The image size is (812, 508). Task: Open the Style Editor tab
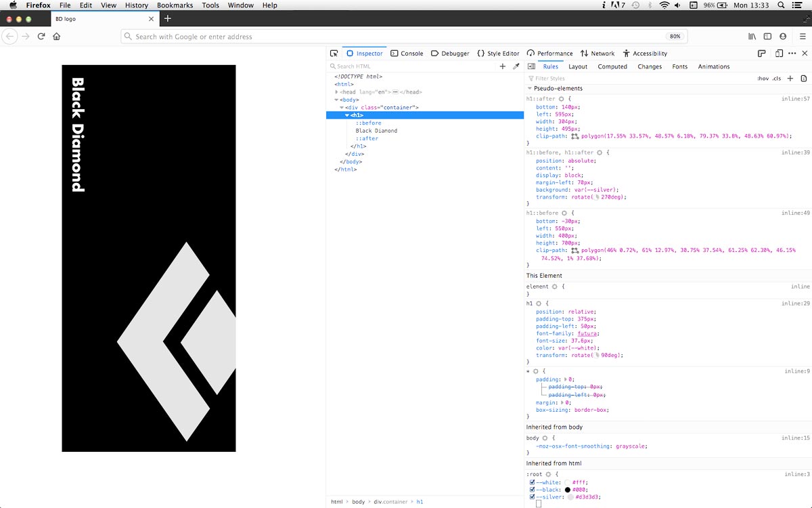[498, 54]
